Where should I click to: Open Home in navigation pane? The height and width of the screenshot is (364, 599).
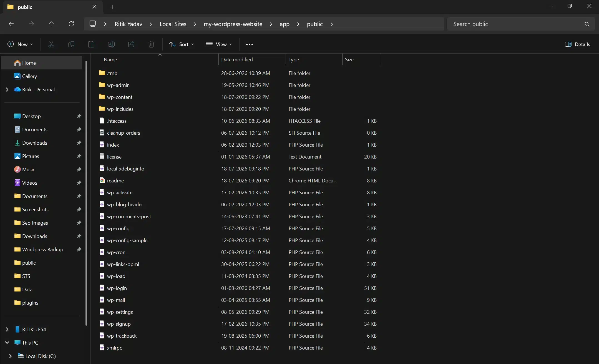coord(42,63)
